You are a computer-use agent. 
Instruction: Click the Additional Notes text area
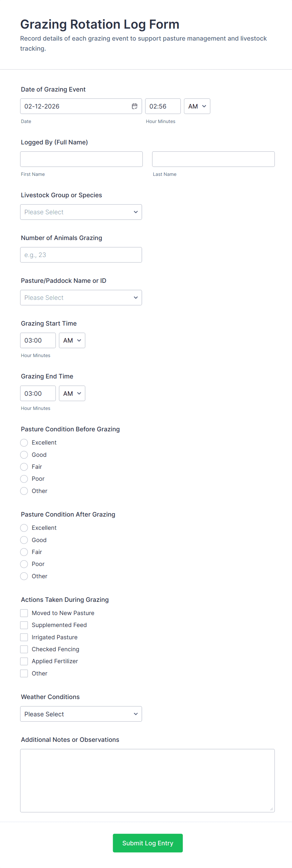coord(147,780)
